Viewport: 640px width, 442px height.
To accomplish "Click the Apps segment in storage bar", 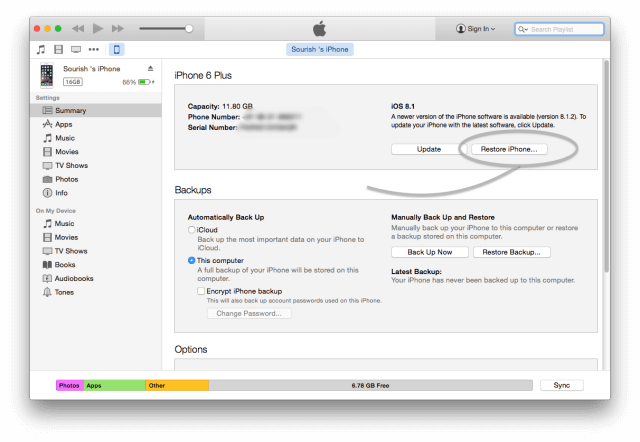I will [x=115, y=385].
